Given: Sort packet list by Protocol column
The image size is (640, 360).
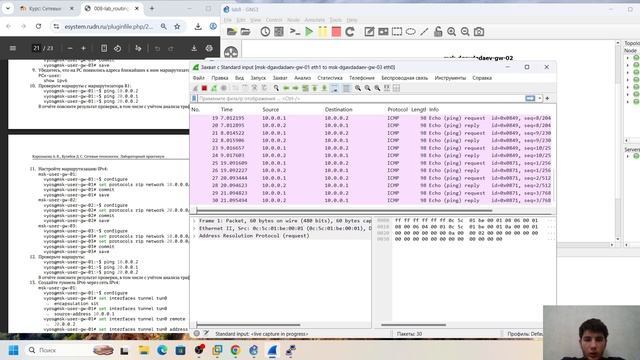Looking at the screenshot, I should pos(398,109).
